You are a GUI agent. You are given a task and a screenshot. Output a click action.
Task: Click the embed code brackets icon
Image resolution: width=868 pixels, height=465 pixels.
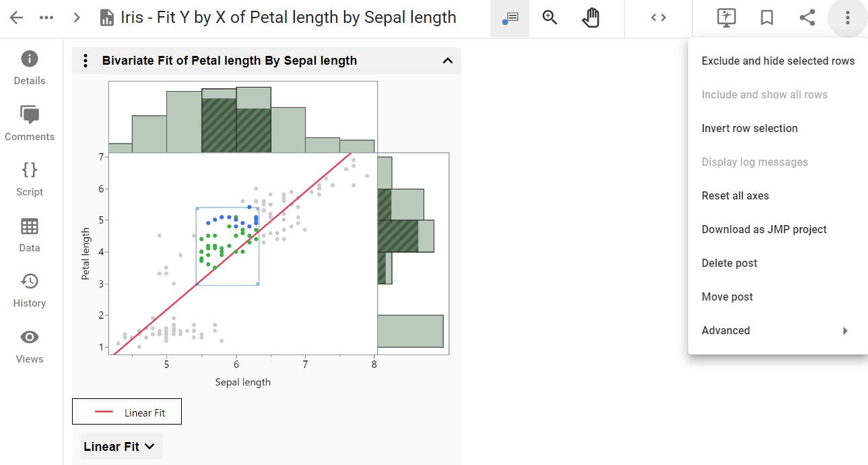click(x=659, y=18)
